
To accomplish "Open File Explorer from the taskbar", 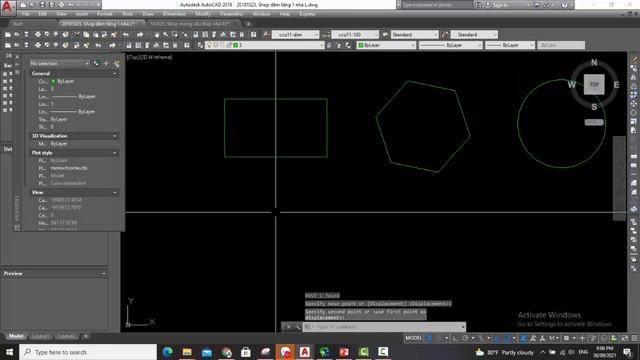I will 187,352.
